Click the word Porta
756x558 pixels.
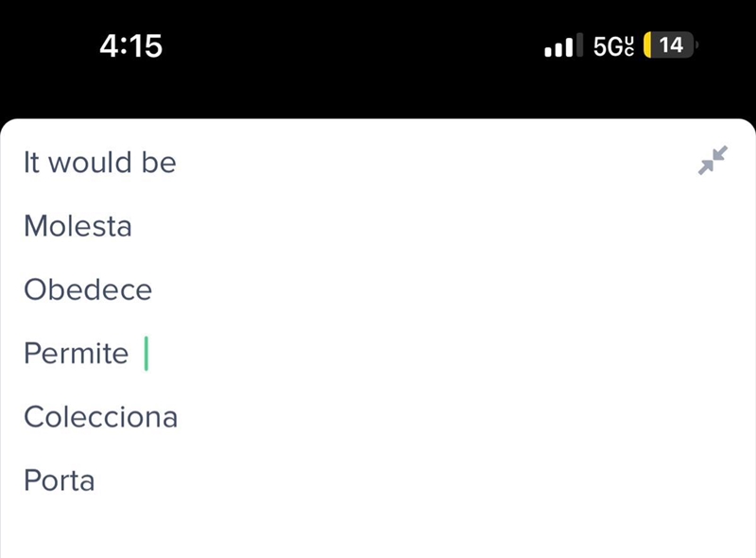pyautogui.click(x=60, y=480)
